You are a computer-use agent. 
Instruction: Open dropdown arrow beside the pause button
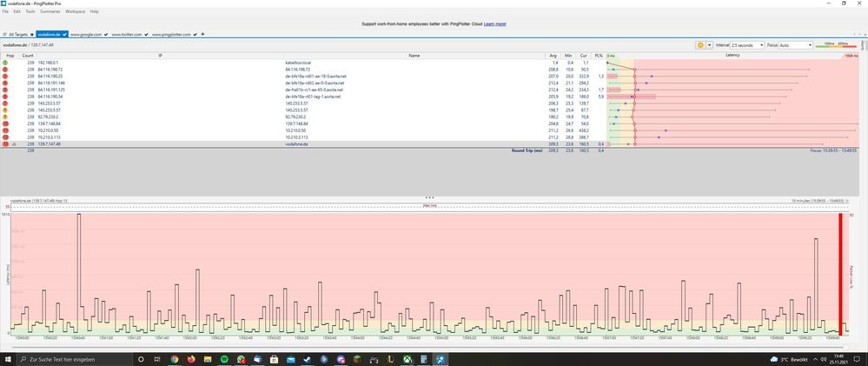(709, 45)
